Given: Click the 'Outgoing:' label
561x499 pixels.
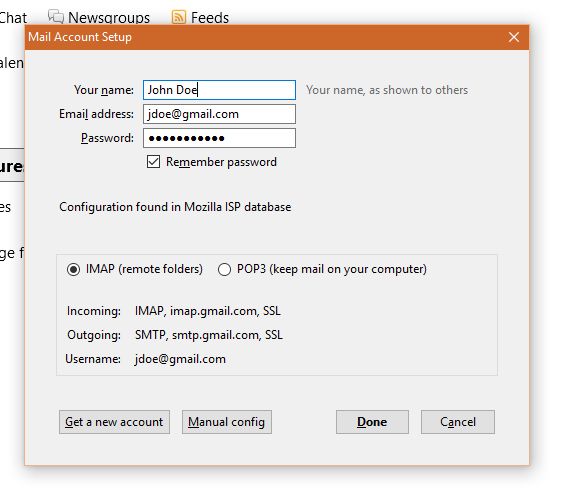Looking at the screenshot, I should pyautogui.click(x=94, y=335).
